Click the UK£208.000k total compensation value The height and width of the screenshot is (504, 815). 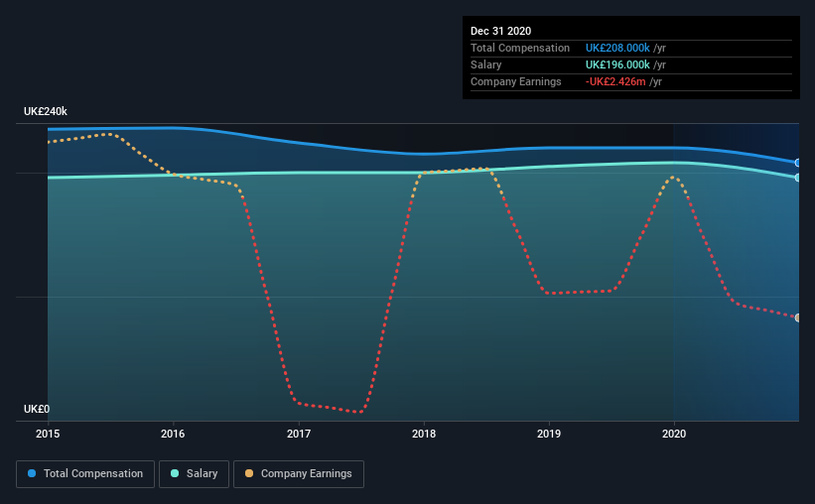point(617,48)
